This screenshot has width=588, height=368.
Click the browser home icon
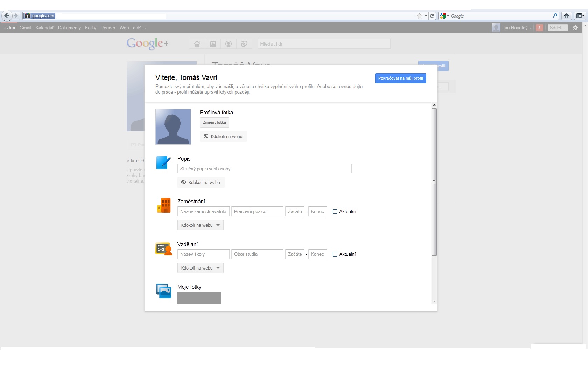(x=566, y=16)
